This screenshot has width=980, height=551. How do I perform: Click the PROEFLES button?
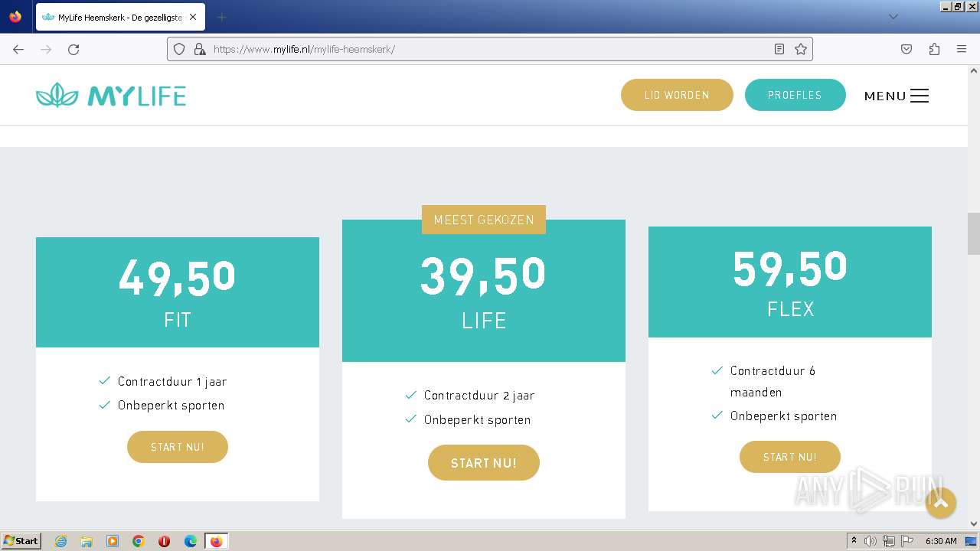(795, 95)
